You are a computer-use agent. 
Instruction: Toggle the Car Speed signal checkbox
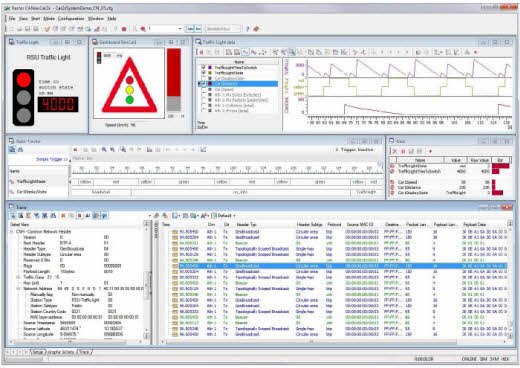[x=203, y=89]
